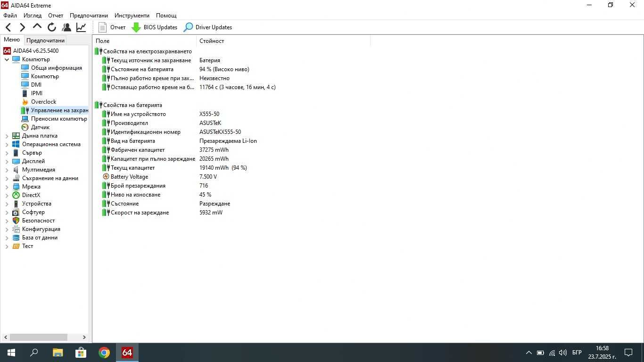The width and height of the screenshot is (644, 362).
Task: Open the Инструменти menu
Action: pyautogui.click(x=132, y=16)
